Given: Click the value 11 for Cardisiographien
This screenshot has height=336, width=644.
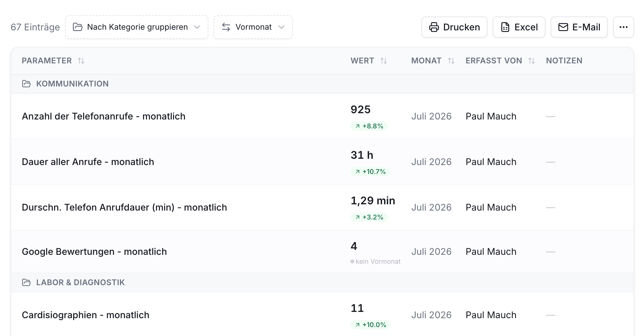Looking at the screenshot, I should pyautogui.click(x=357, y=308).
